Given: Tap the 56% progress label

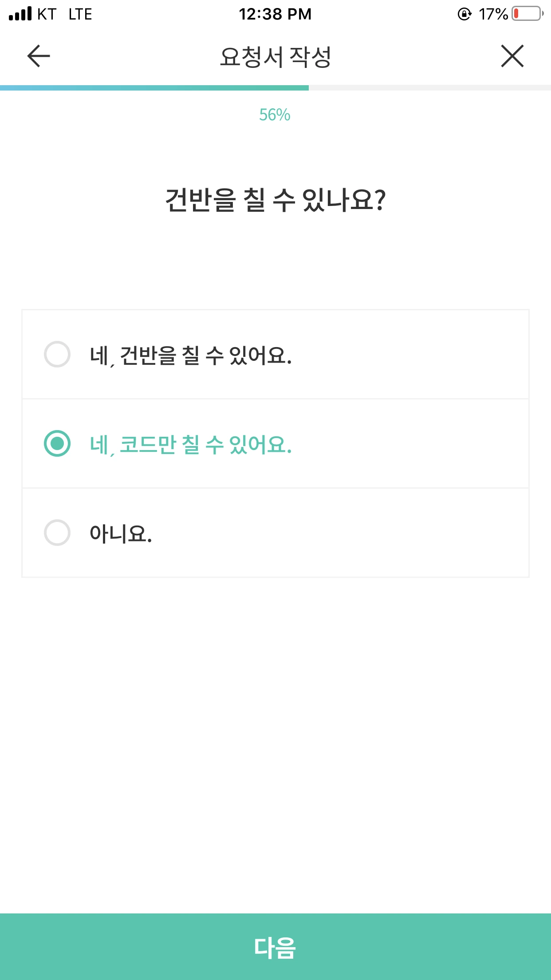Looking at the screenshot, I should pos(275,115).
